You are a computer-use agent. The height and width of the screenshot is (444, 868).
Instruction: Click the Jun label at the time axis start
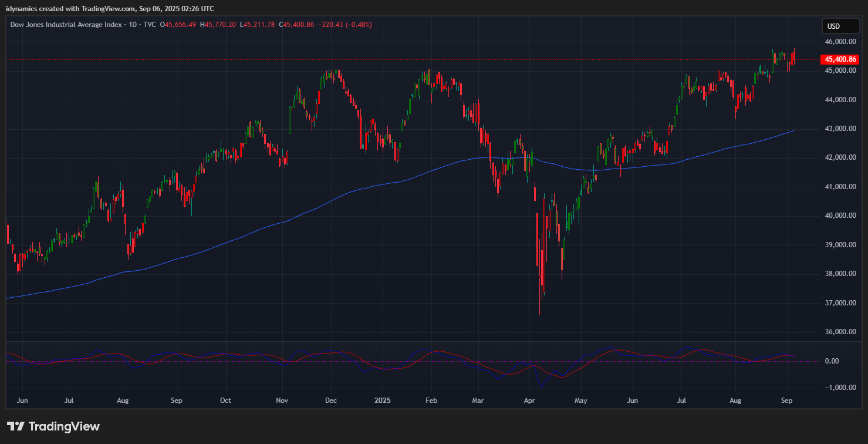click(23, 401)
